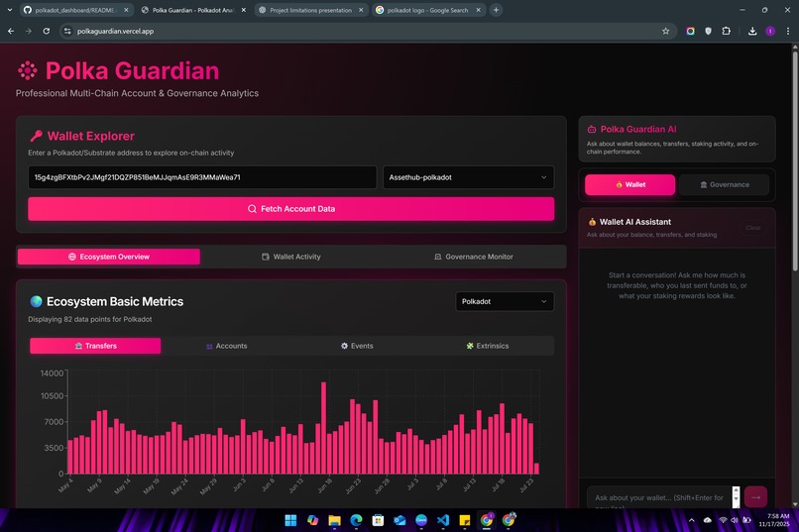This screenshot has width=799, height=532.
Task: Click the key icon beside Wallet Explorer
Action: click(x=36, y=136)
